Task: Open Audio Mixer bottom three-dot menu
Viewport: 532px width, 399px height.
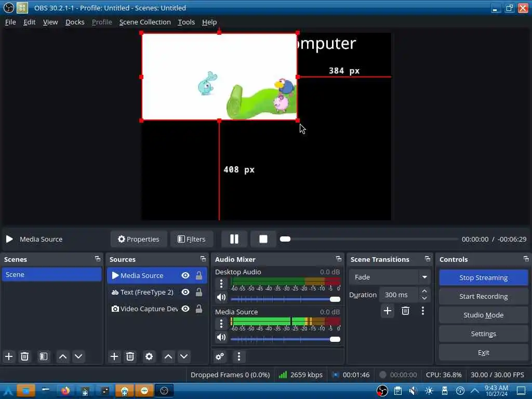Action: [x=239, y=356]
